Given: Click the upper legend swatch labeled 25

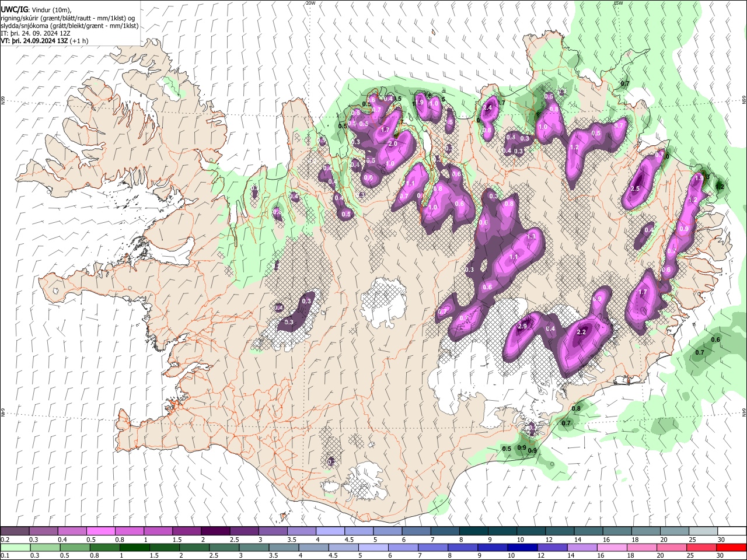Looking at the screenshot, I should point(703,531).
